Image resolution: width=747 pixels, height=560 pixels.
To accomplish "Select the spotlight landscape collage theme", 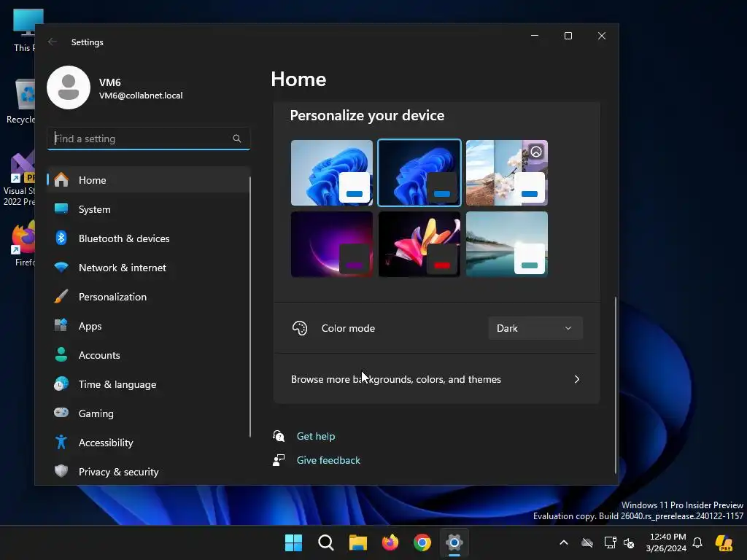I will (507, 172).
